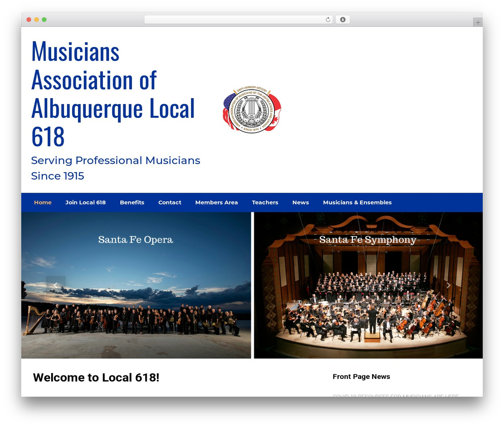Open Musicians & Ensembles menu item
The image size is (504, 427).
coord(358,202)
